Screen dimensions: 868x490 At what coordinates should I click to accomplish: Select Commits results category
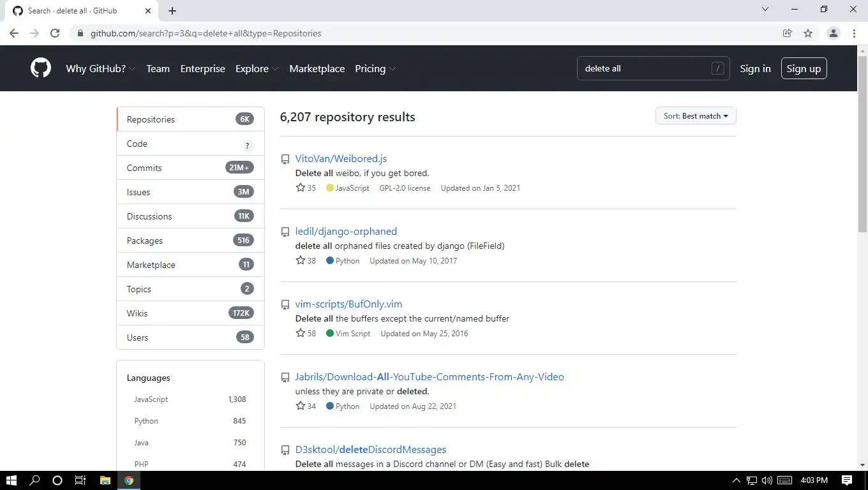click(190, 168)
